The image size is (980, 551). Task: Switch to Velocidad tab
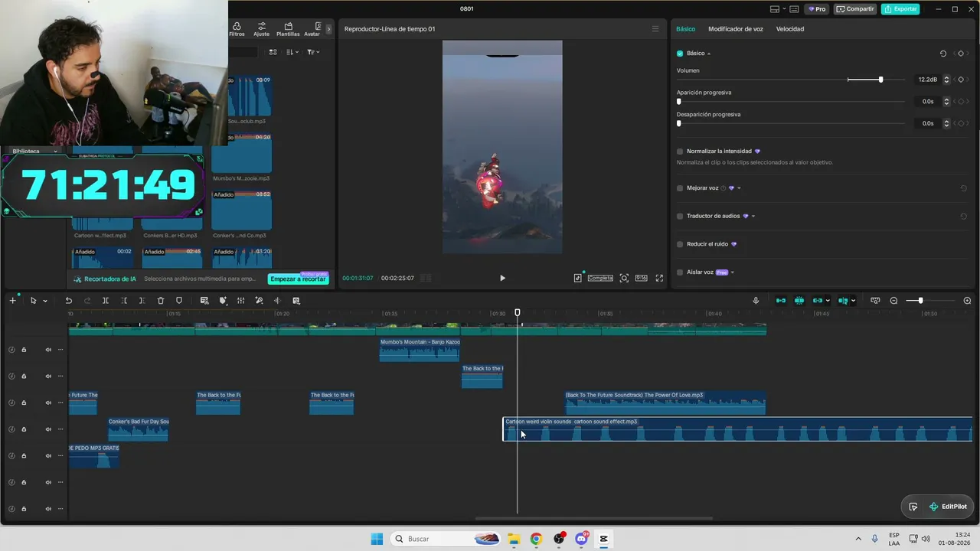tap(790, 29)
